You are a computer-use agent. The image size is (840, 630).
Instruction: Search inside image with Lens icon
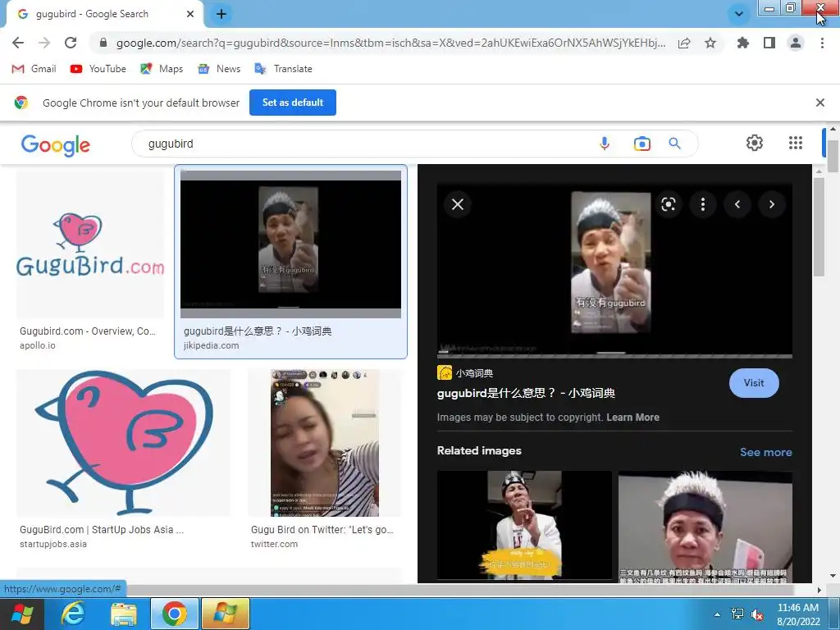pos(668,204)
